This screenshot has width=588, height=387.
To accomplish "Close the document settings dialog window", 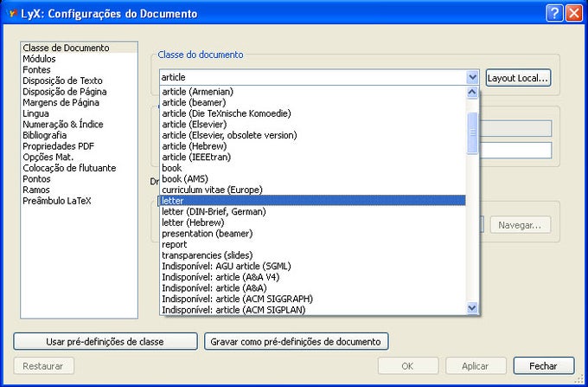I will pyautogui.click(x=573, y=13).
